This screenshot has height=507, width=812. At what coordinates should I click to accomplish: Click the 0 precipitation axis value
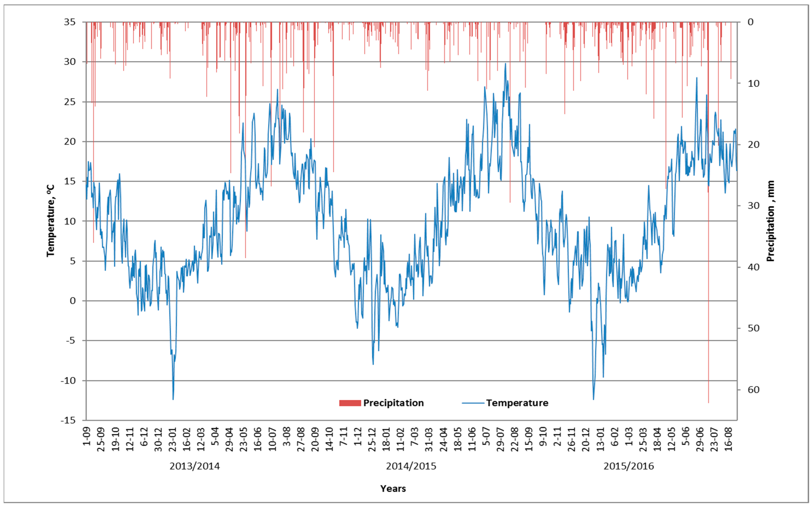click(751, 22)
